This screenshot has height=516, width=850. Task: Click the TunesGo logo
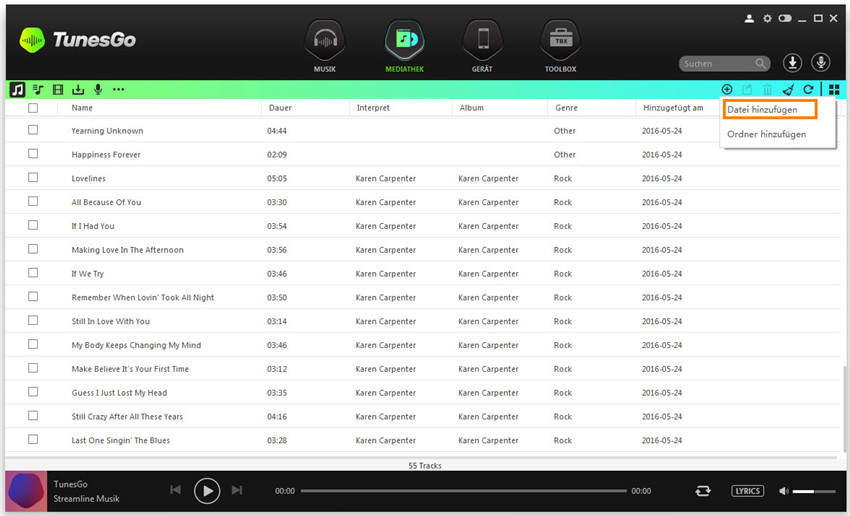click(x=78, y=40)
